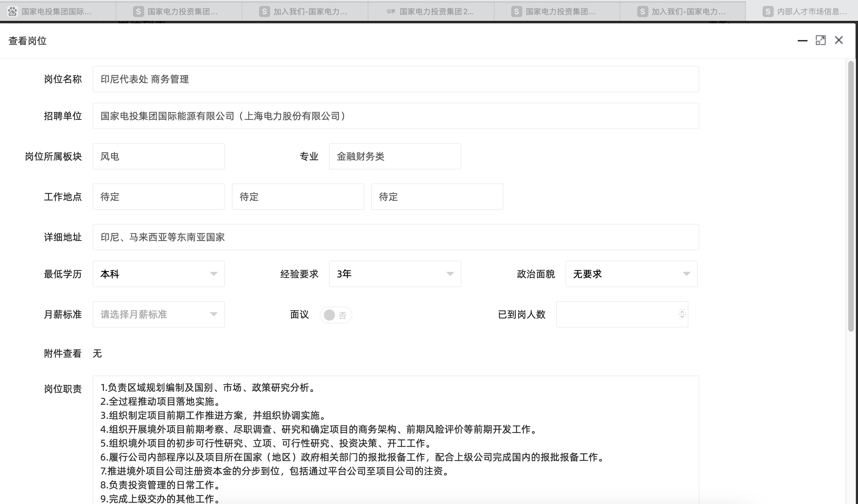Open the 最低学历 dropdown
Screen dimensions: 858x504
tap(158, 274)
